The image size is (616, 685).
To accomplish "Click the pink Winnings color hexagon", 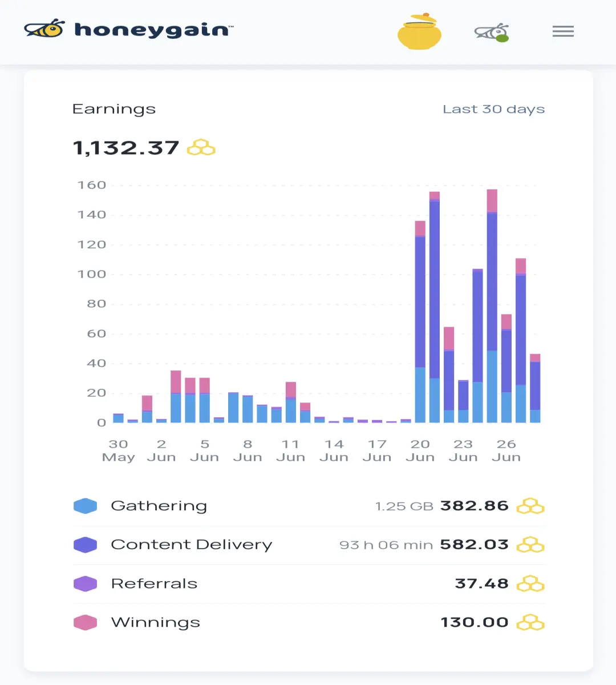I will point(86,622).
